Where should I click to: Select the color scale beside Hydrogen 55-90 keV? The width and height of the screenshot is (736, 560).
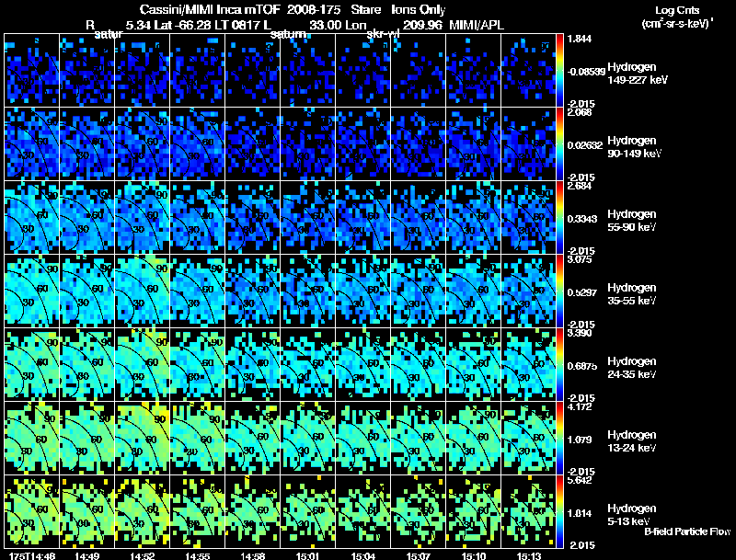click(x=560, y=218)
